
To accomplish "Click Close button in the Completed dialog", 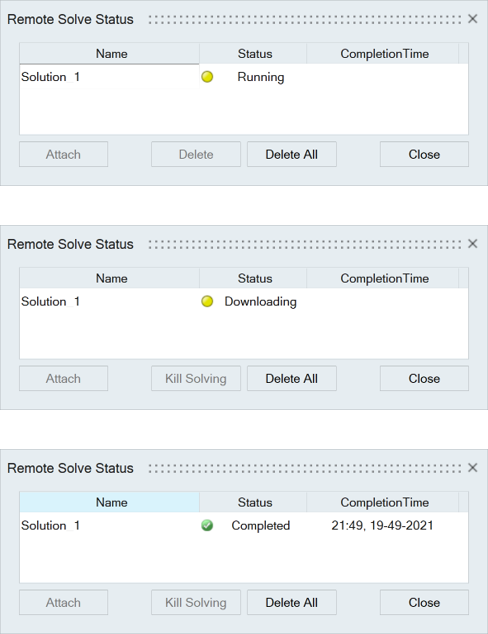I will tap(424, 602).
